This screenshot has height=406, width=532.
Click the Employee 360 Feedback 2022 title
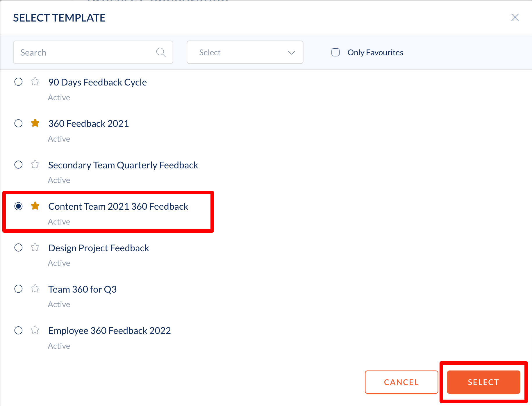point(109,331)
